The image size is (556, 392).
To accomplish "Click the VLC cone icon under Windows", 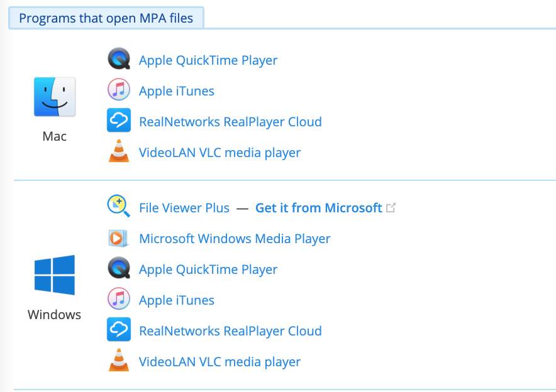I will coord(119,360).
